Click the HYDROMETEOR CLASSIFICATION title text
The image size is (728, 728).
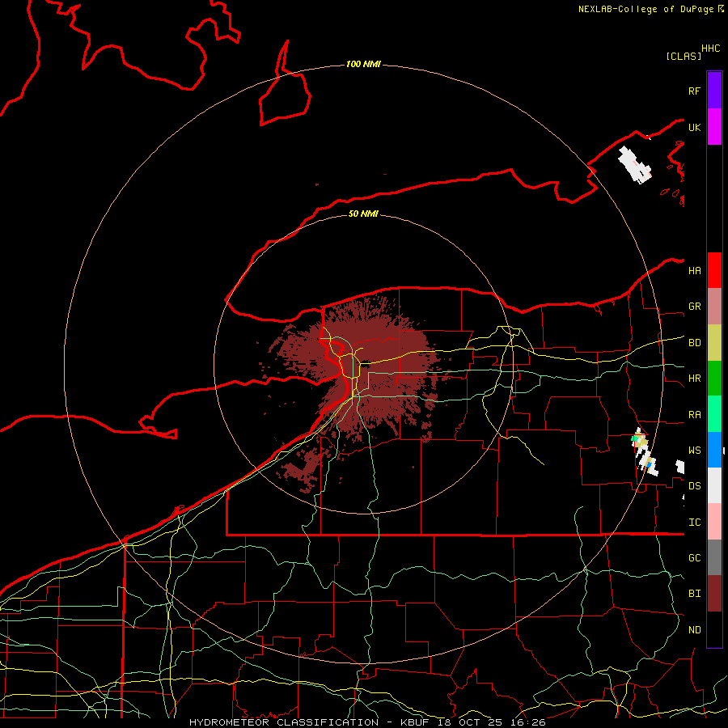[284, 722]
